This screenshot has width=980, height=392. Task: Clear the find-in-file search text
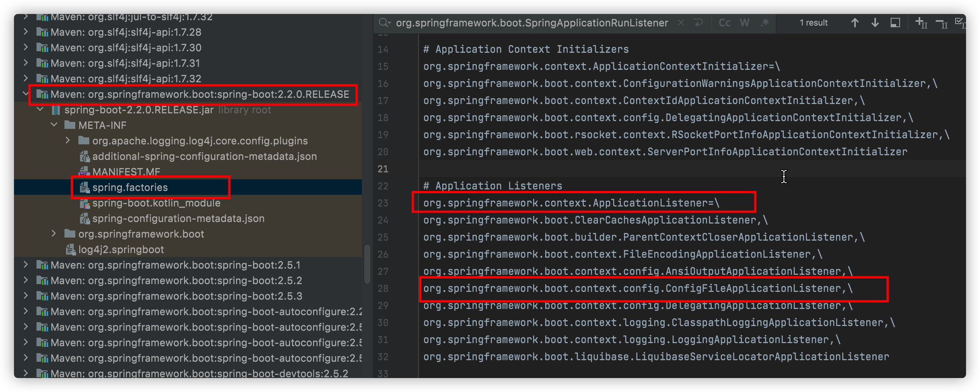coord(681,23)
